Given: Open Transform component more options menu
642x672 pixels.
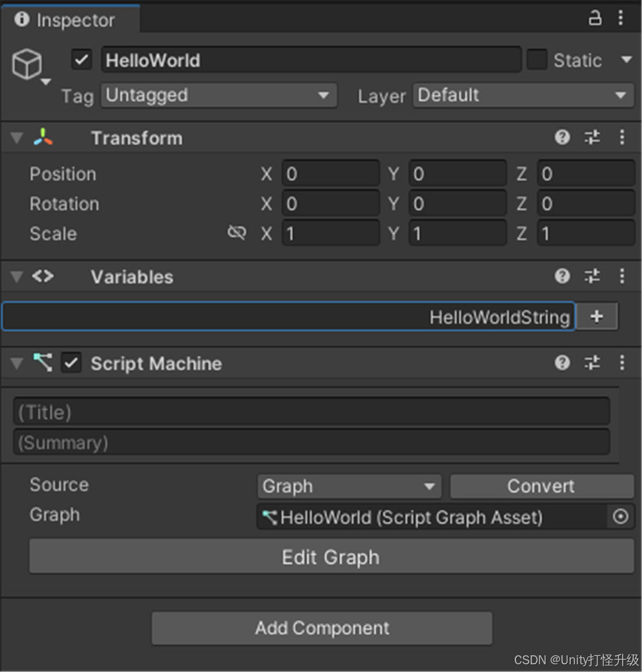Looking at the screenshot, I should click(x=622, y=137).
